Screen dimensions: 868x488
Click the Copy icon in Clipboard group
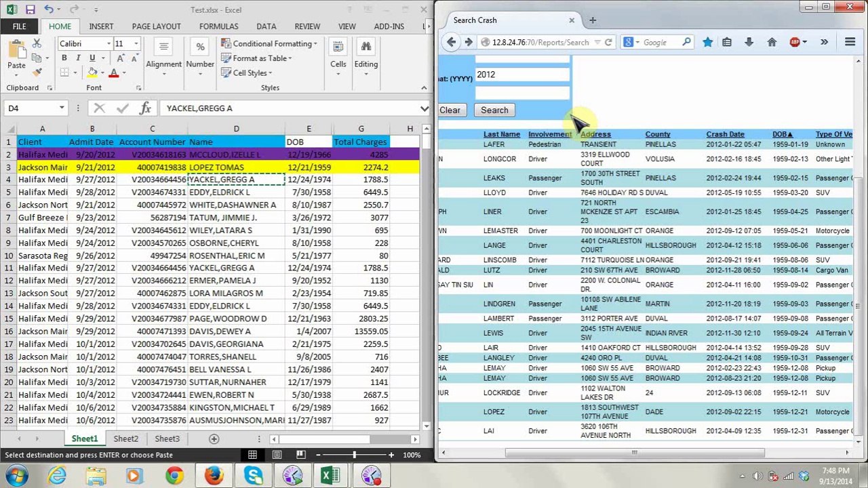37,58
